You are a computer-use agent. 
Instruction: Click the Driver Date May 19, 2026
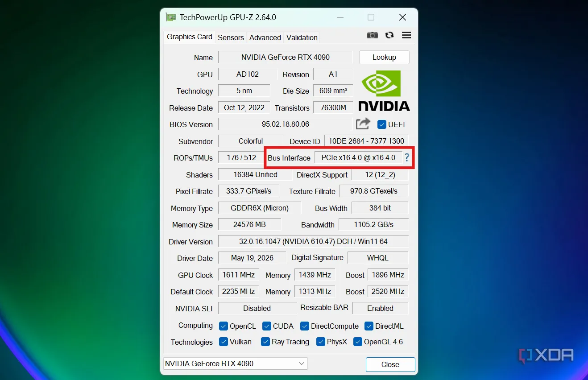(x=252, y=258)
